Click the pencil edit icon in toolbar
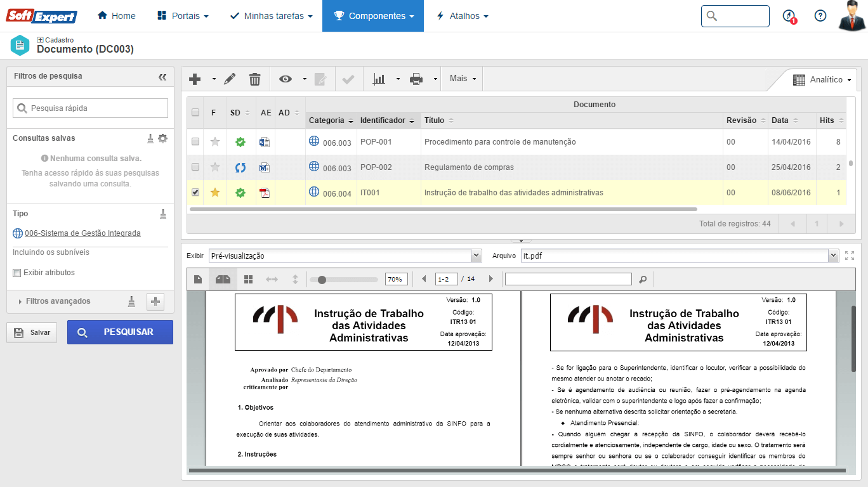 [230, 79]
